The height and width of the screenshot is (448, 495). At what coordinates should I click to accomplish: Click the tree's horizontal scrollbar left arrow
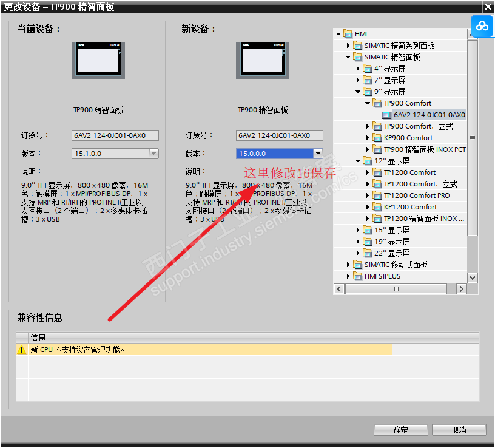tap(339, 289)
